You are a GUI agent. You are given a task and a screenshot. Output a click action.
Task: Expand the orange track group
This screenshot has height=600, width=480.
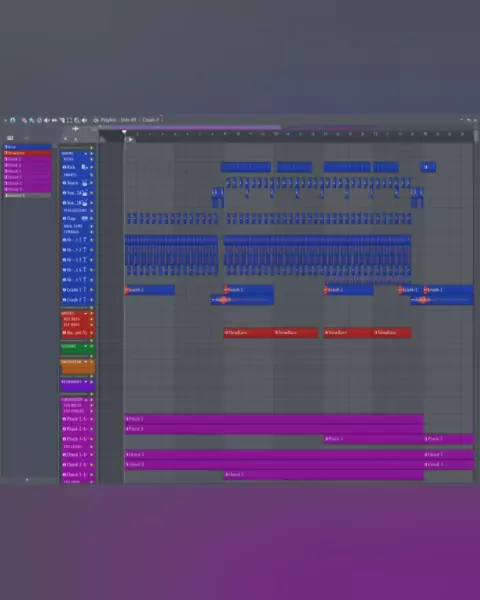(86, 362)
